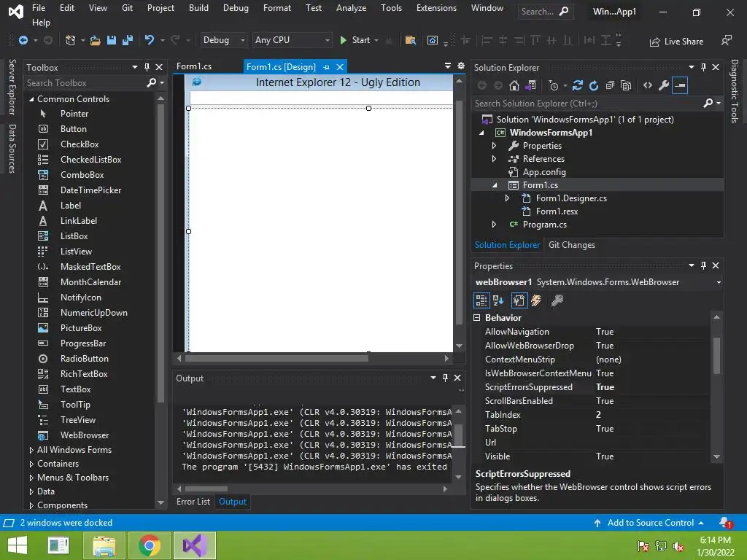
Task: Open Chrome from the taskbar
Action: 150,545
